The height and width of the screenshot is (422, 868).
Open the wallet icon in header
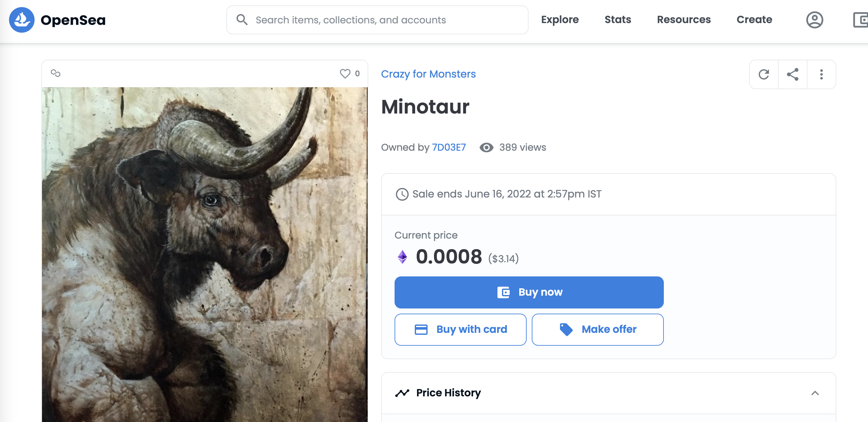861,20
